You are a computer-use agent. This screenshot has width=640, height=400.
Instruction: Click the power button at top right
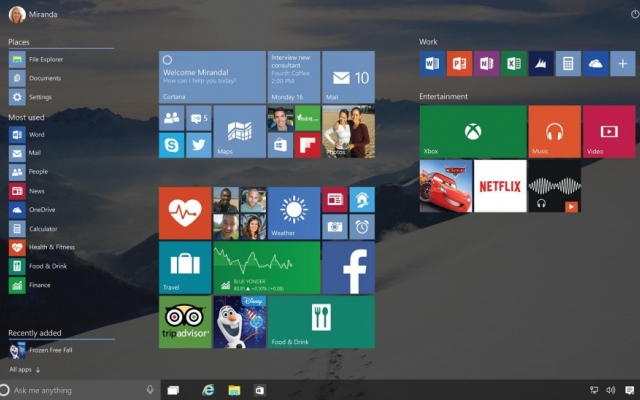coord(635,14)
